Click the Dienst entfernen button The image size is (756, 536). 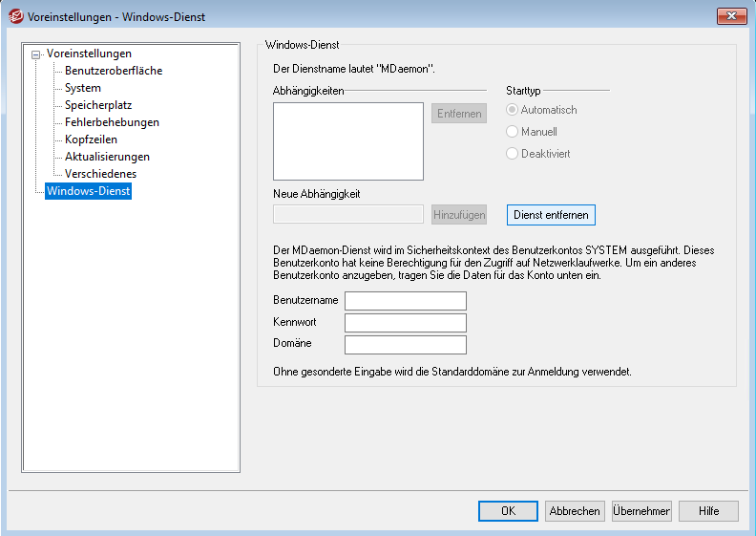551,215
